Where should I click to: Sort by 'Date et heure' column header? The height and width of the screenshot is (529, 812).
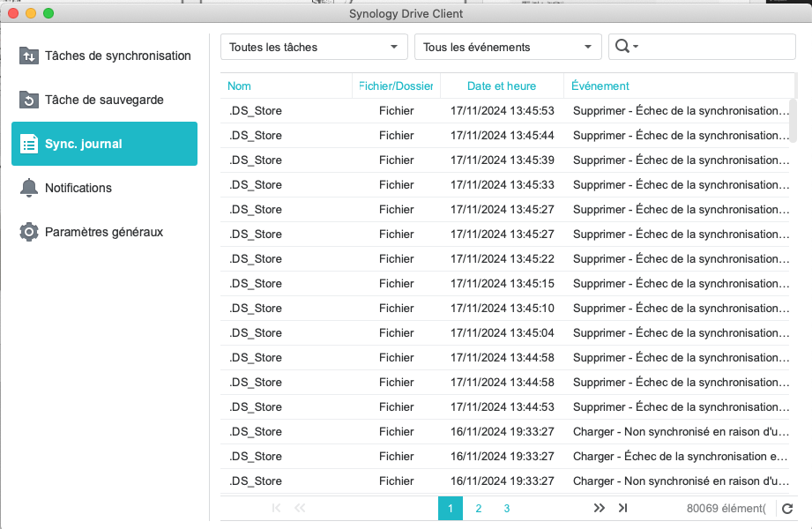pyautogui.click(x=502, y=86)
